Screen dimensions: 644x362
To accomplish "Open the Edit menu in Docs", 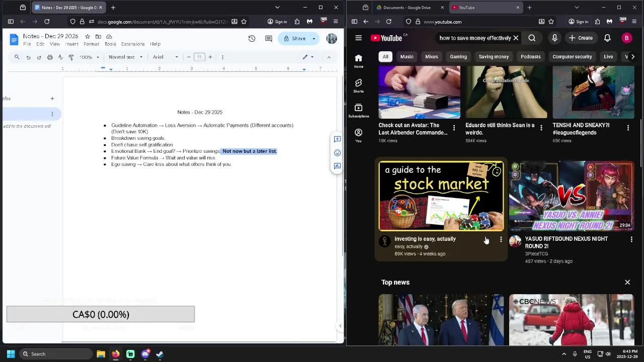I will (x=40, y=44).
